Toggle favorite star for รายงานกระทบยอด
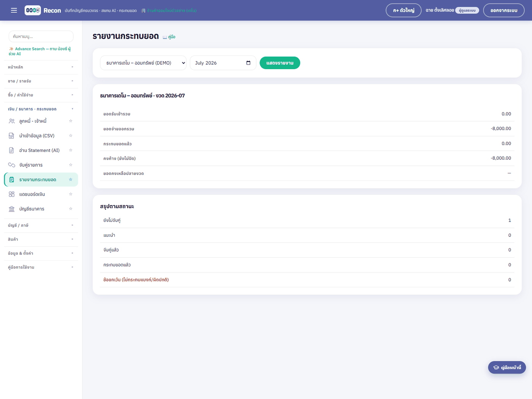This screenshot has width=532, height=399. click(71, 179)
